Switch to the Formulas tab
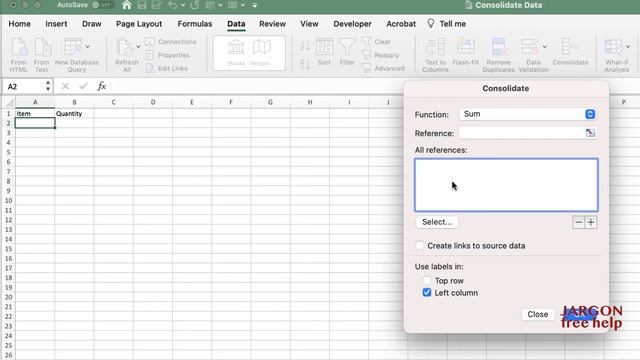The image size is (640, 360). pos(195,24)
